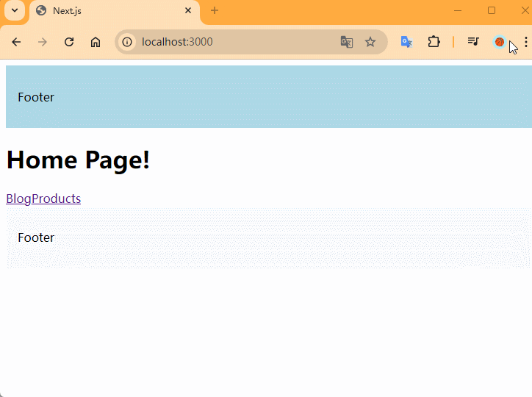Image resolution: width=532 pixels, height=397 pixels.
Task: Select the Next.js browser tab
Action: [x=110, y=11]
